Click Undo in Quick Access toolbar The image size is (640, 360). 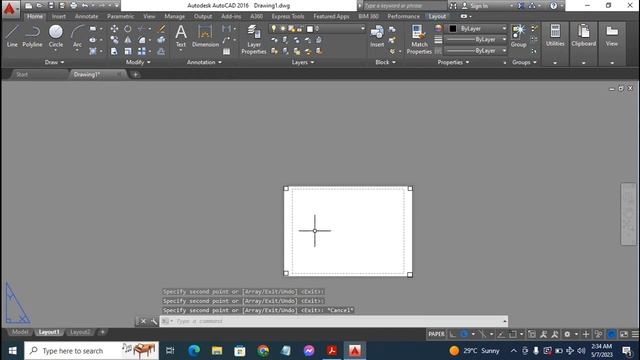85,6
